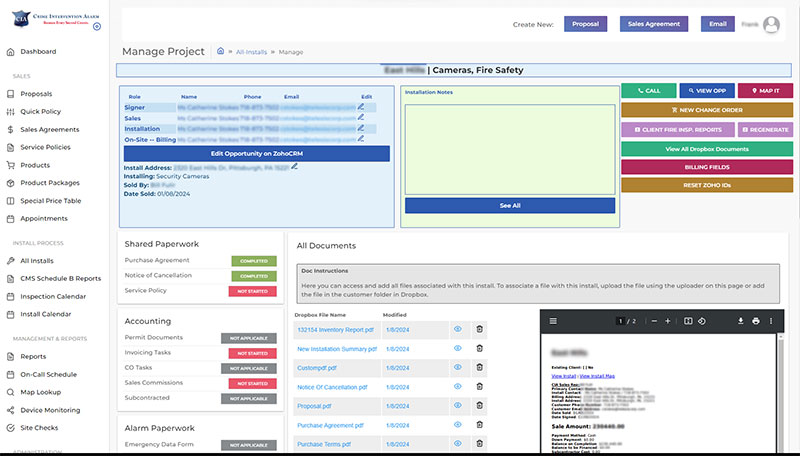800x456 pixels.
Task: Edit the install address with the pencil icon
Action: point(295,166)
